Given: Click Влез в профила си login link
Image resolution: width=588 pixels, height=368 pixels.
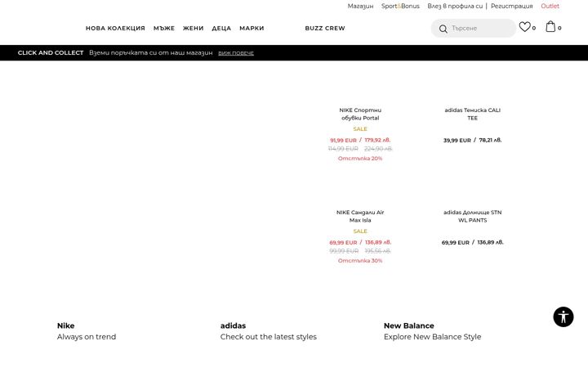Looking at the screenshot, I should (x=455, y=6).
